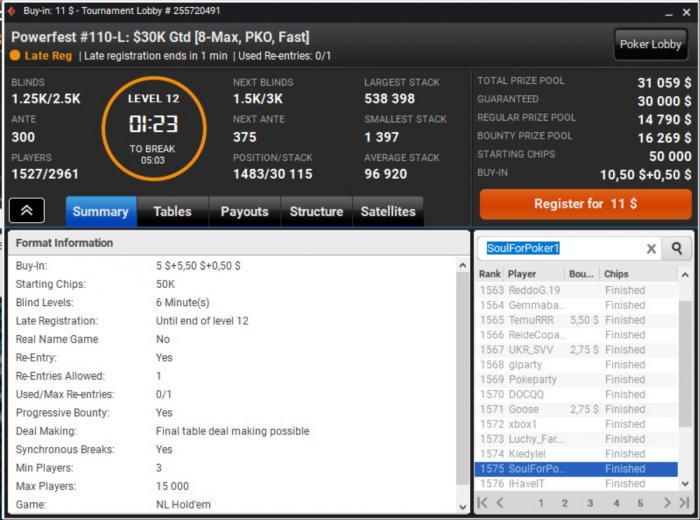The width and height of the screenshot is (700, 520).
Task: Open the Satellites tab
Action: 388,211
